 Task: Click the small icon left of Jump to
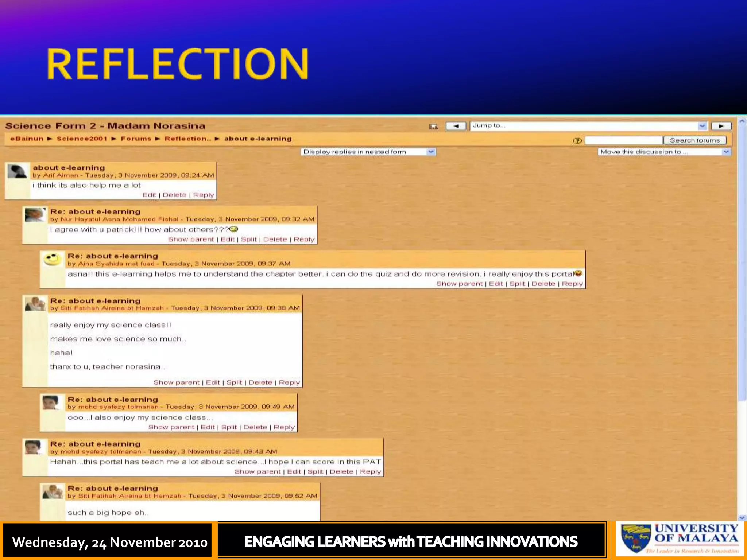point(433,127)
